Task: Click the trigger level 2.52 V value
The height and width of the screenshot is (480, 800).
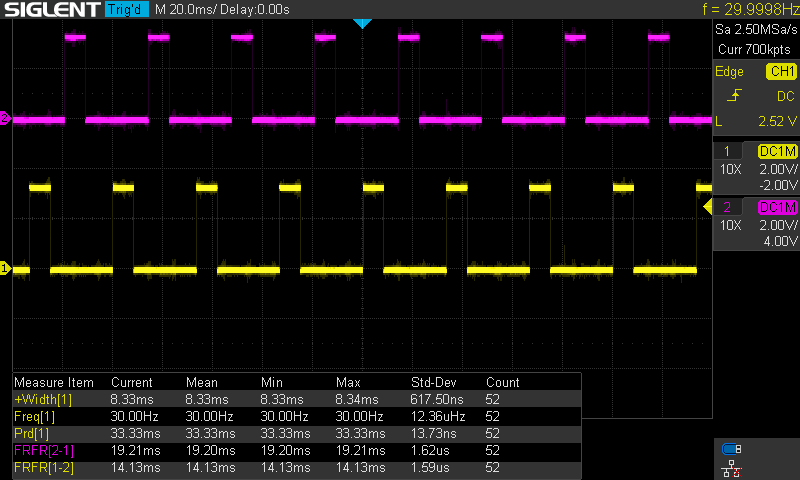Action: pyautogui.click(x=778, y=121)
